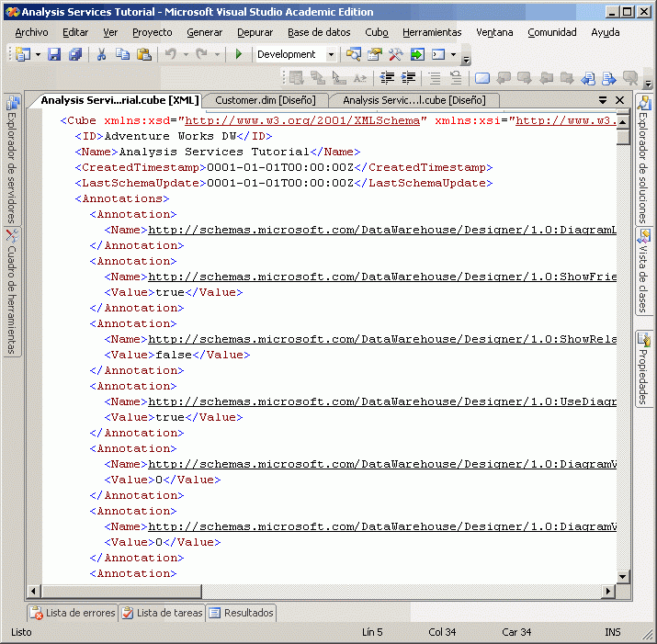Click previous bookmark in document icon
The image size is (657, 644).
(x=588, y=78)
